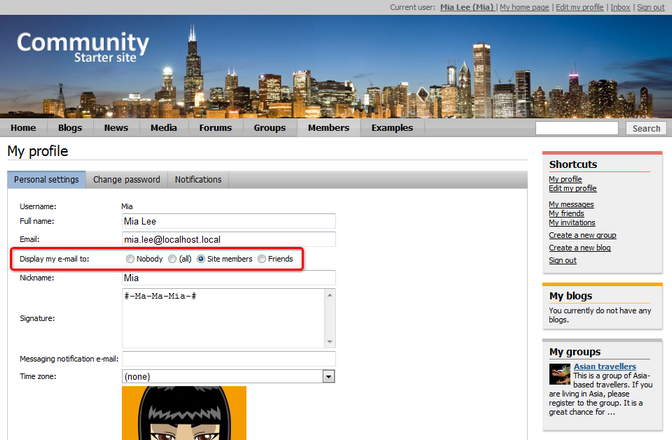672x440 pixels.
Task: Click the Asian travellers group thumbnail
Action: [x=559, y=374]
